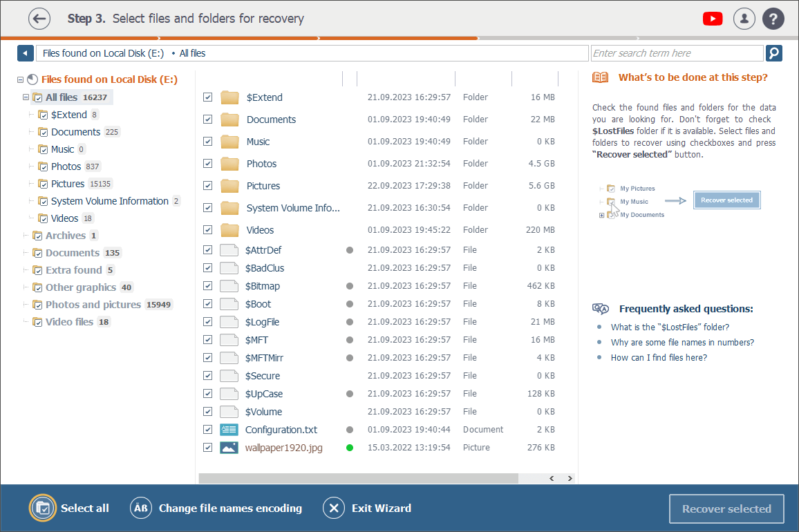Untick the Photos folder checkbox in list
The height and width of the screenshot is (532, 799).
pos(207,164)
